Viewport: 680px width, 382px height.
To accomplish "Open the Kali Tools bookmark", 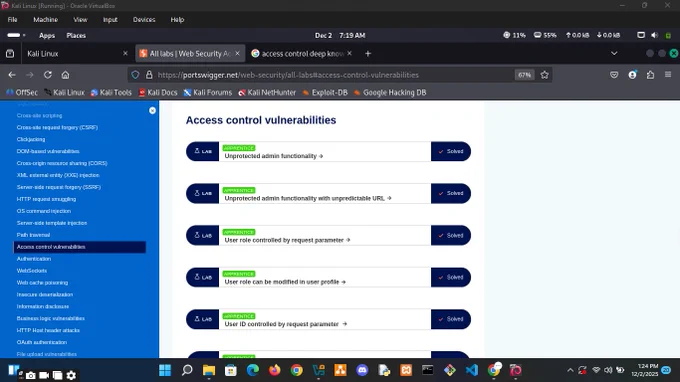I will pos(111,92).
